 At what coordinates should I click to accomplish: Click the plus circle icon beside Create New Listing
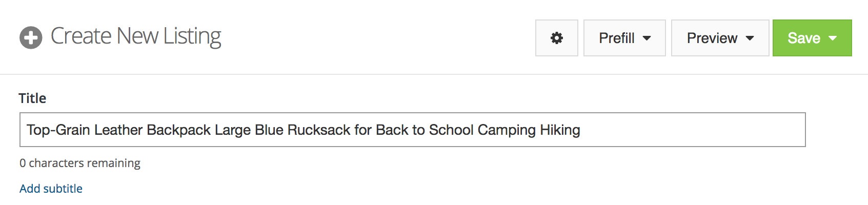tap(31, 38)
